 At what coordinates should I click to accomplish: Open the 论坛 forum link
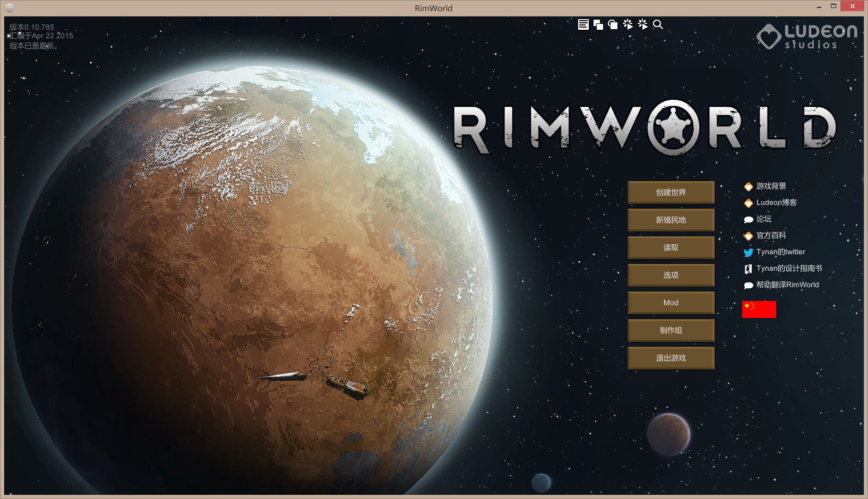[x=763, y=219]
